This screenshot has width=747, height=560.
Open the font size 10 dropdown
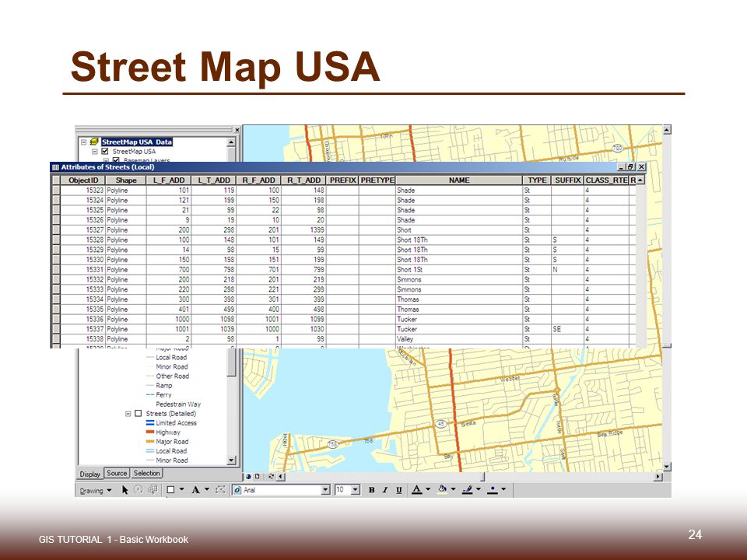pos(356,490)
